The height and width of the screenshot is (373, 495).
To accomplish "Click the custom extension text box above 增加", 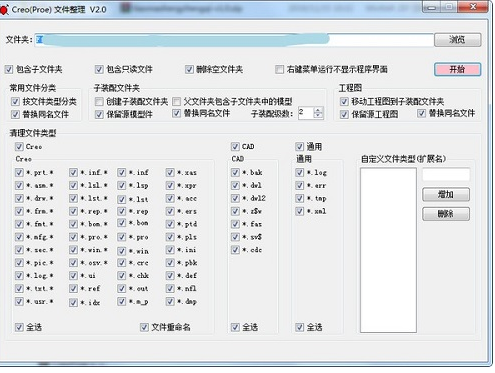I will point(446,174).
